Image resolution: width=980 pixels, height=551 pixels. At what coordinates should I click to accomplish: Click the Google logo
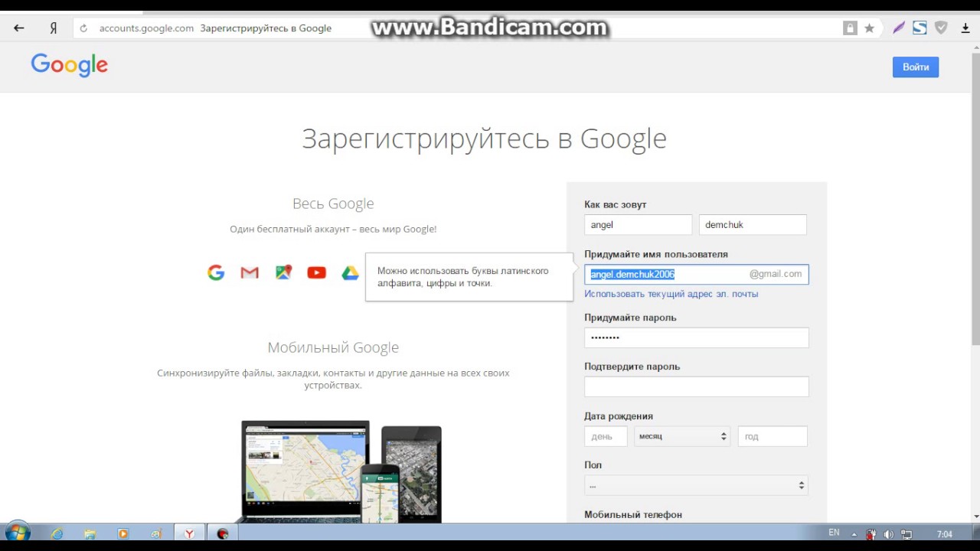(x=69, y=65)
